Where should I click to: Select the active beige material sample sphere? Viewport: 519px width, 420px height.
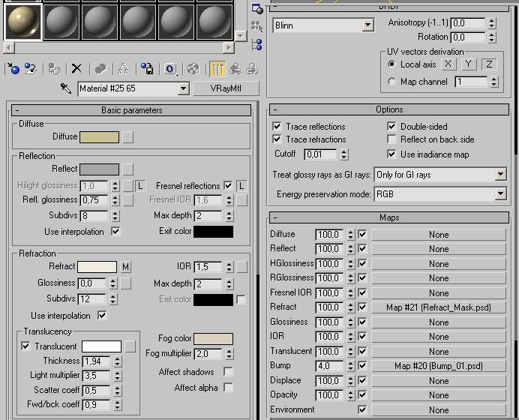[x=22, y=21]
